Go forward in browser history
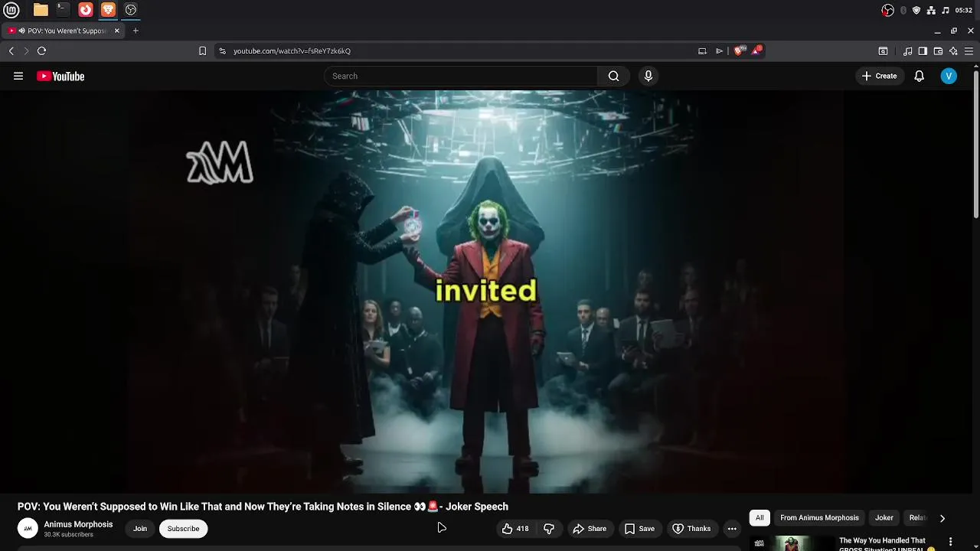The height and width of the screenshot is (551, 980). [x=26, y=51]
